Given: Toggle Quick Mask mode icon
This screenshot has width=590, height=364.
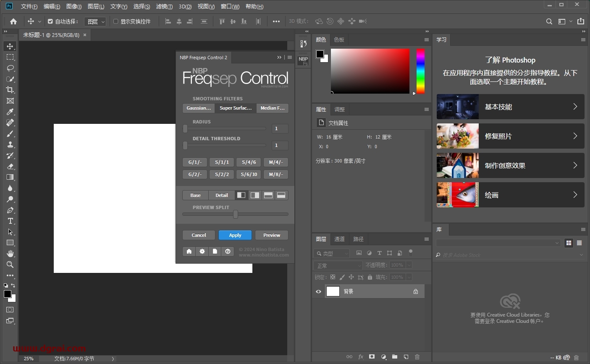Looking at the screenshot, I should point(10,310).
